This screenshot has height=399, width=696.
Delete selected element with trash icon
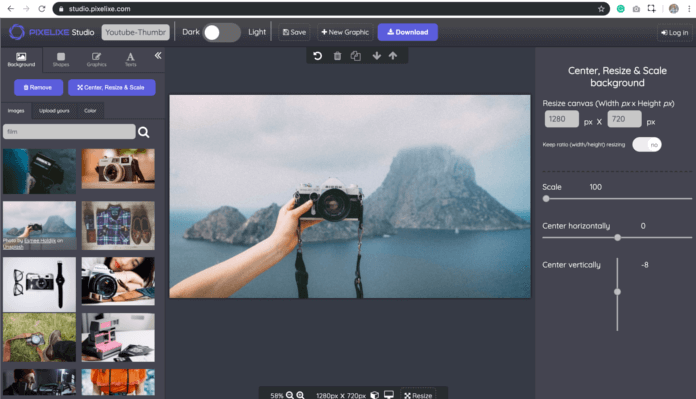pyautogui.click(x=337, y=56)
